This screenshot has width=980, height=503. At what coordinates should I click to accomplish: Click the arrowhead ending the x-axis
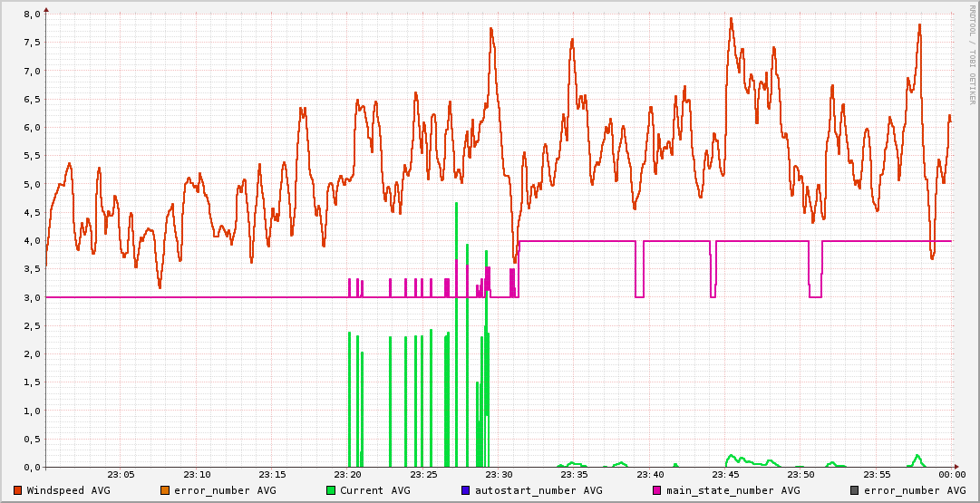coord(956,467)
